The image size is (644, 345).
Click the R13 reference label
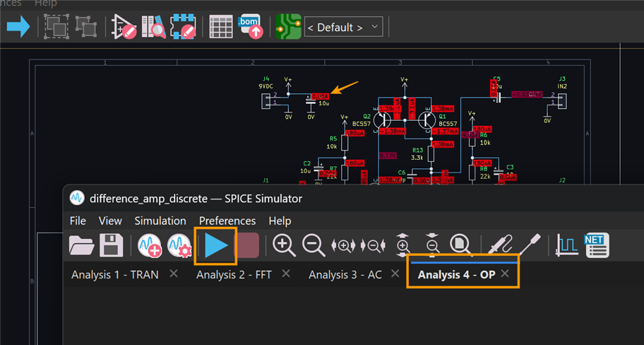click(418, 151)
